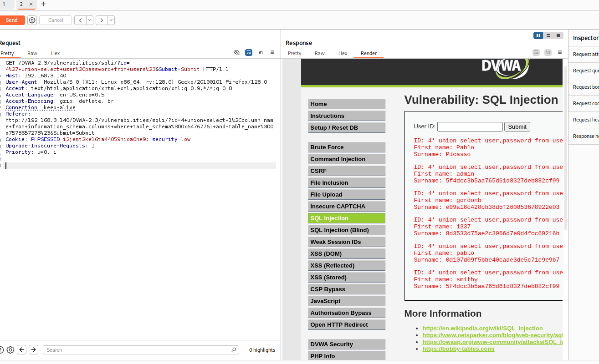Open Setup / Reset DB page

[x=347, y=127]
